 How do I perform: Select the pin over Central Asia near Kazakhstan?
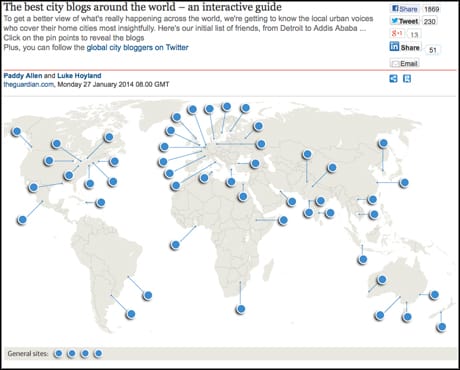pos(307,154)
